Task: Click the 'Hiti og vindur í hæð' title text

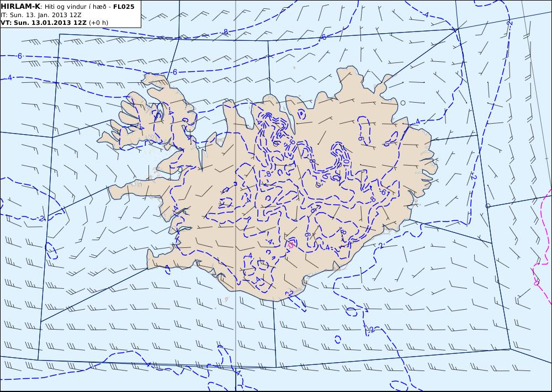Action: coord(75,6)
